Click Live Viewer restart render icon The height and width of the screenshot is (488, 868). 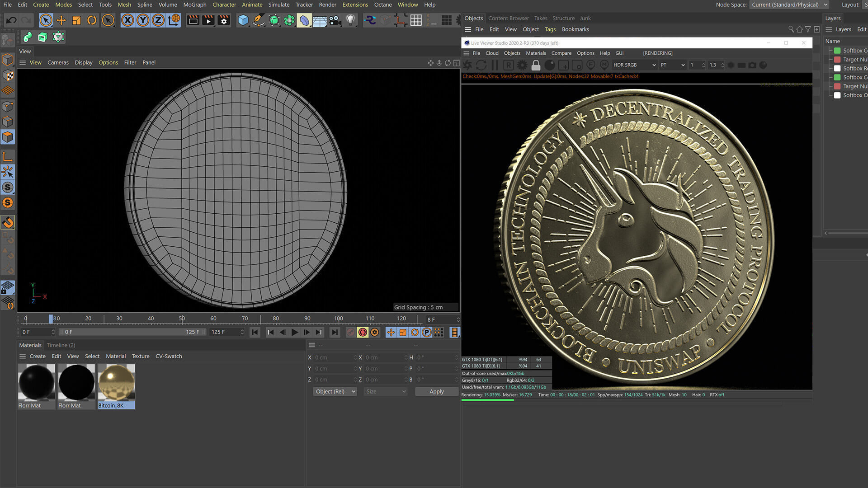(481, 65)
